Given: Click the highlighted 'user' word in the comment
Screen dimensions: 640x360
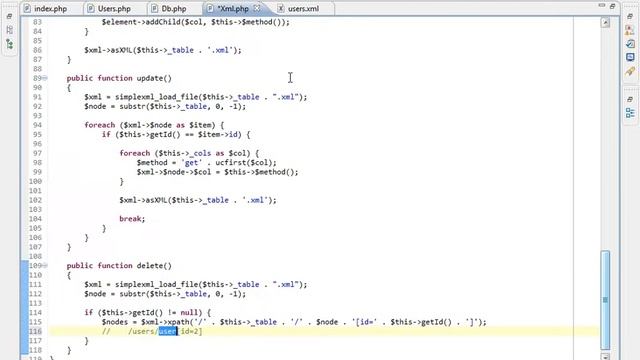Looking at the screenshot, I should tap(168, 331).
